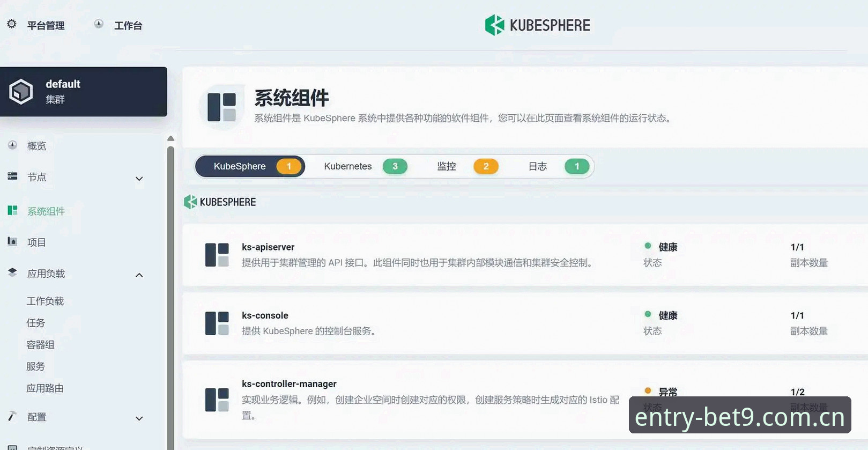Viewport: 868px width, 450px height.
Task: Collapse the 应用负载 menu chevron
Action: coord(139,275)
